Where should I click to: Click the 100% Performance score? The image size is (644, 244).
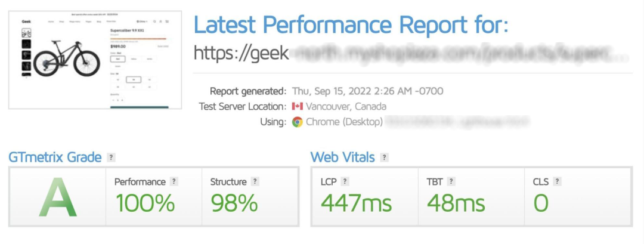[x=145, y=203]
